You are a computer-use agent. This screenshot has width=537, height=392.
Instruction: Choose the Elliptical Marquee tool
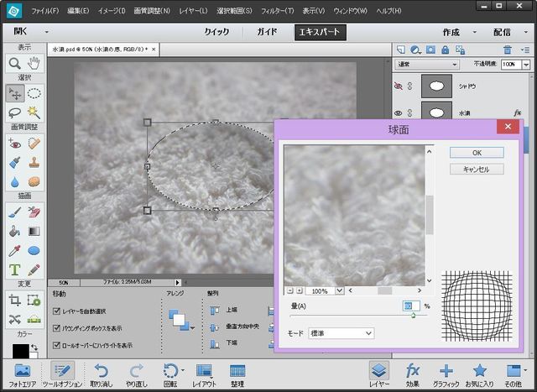pos(34,93)
